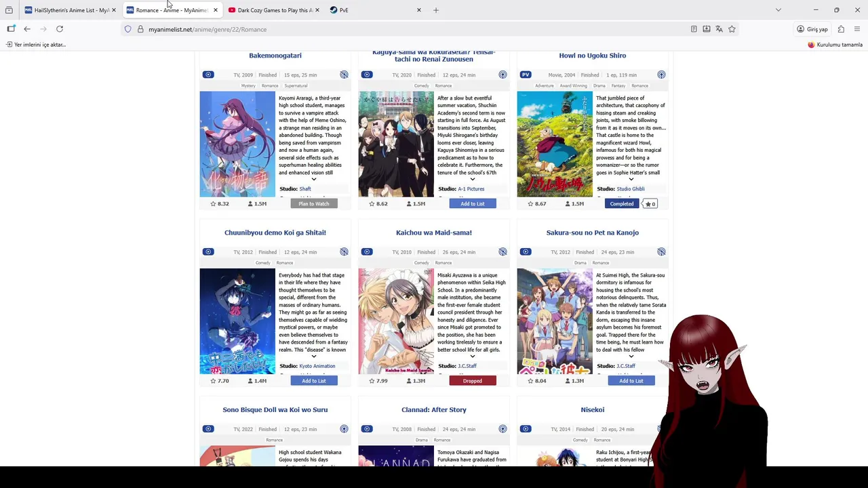Open the streaming icon on the Howl no Ugoku Shiro card
868x488 pixels.
(x=662, y=75)
